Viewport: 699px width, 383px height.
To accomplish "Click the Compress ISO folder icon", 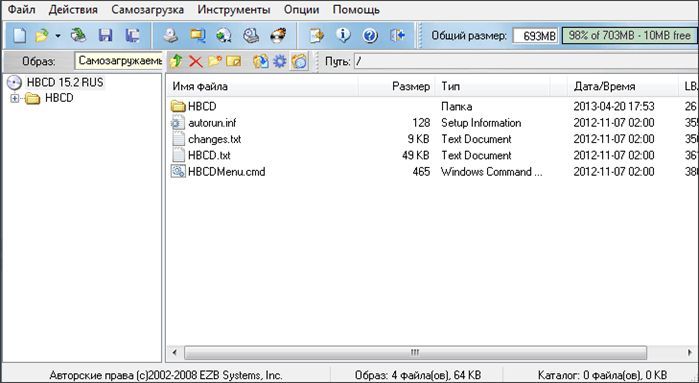I will point(197,35).
